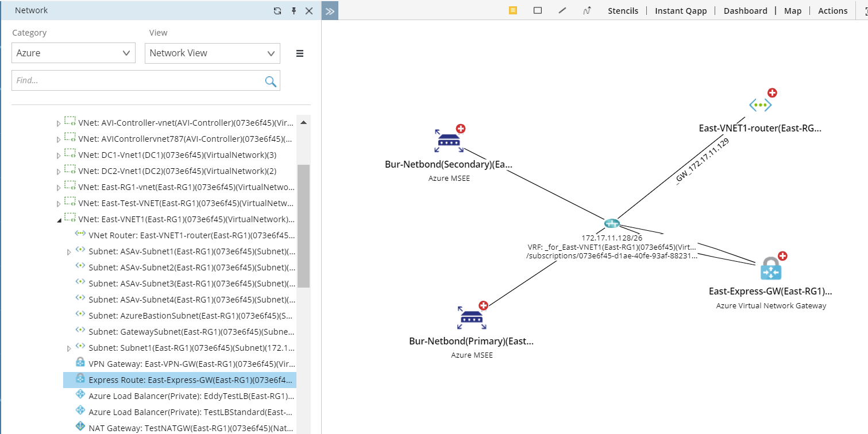Expand VNet: DC1-Vnet1 node
This screenshot has height=434, width=868.
58,156
